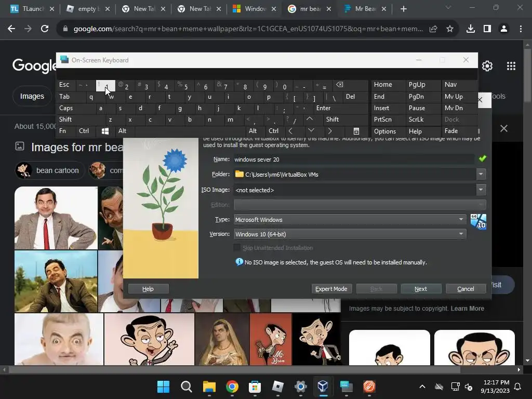This screenshot has width=532, height=399.
Task: Open Windows Start button on taskbar
Action: pos(163,387)
